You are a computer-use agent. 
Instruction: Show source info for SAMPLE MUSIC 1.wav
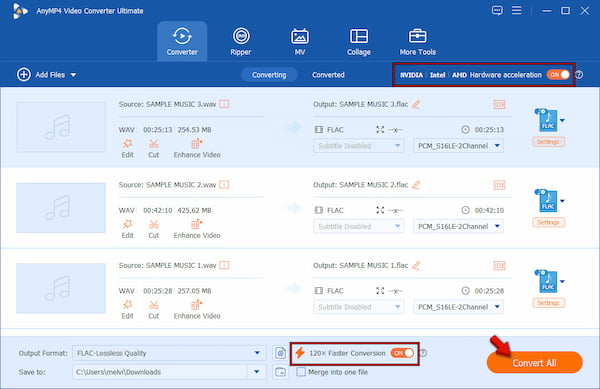(x=224, y=265)
